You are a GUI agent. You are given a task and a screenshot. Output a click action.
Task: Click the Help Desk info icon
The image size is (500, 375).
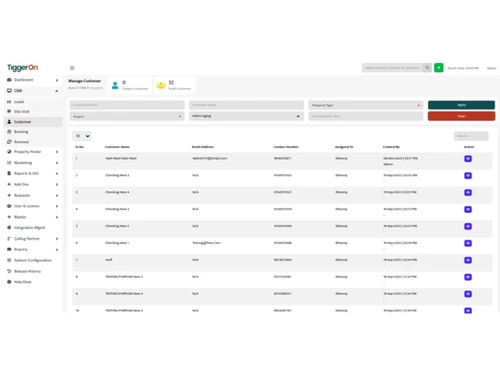pos(9,282)
